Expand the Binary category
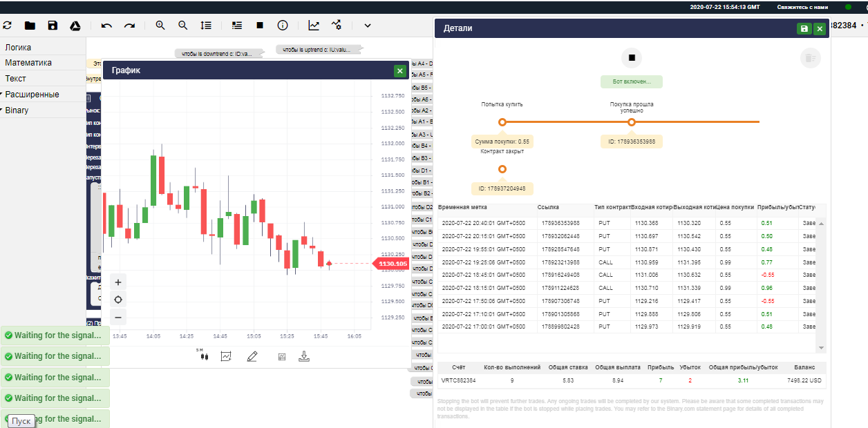The width and height of the screenshot is (868, 428). click(43, 110)
